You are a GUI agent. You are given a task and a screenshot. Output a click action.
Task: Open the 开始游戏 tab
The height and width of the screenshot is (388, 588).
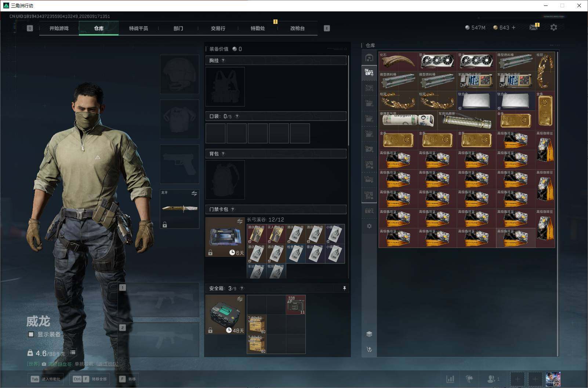[59, 28]
